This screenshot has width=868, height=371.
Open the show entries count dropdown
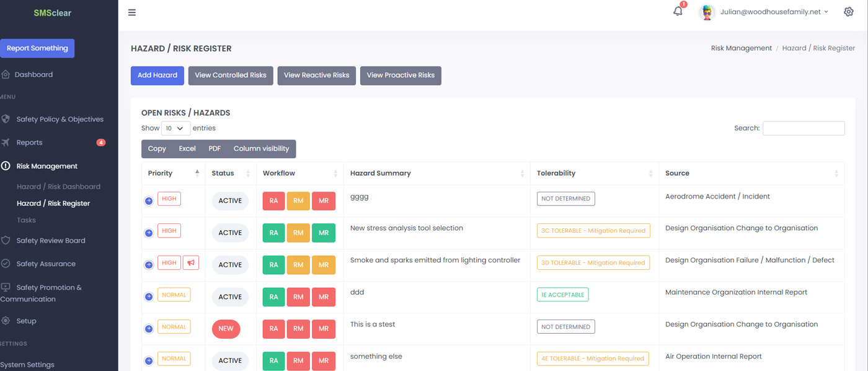click(x=175, y=128)
